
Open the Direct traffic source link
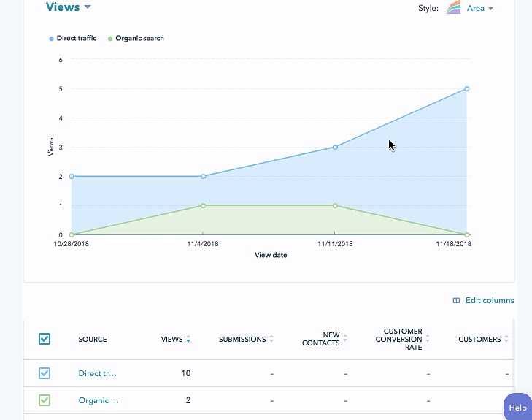tap(97, 373)
